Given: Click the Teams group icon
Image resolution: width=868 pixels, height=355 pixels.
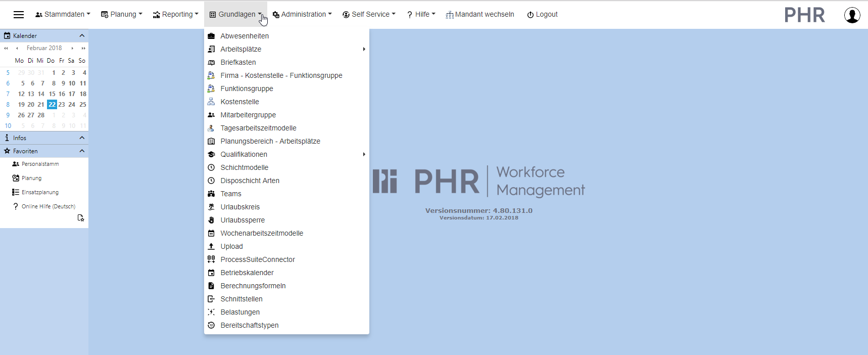Looking at the screenshot, I should 211,194.
